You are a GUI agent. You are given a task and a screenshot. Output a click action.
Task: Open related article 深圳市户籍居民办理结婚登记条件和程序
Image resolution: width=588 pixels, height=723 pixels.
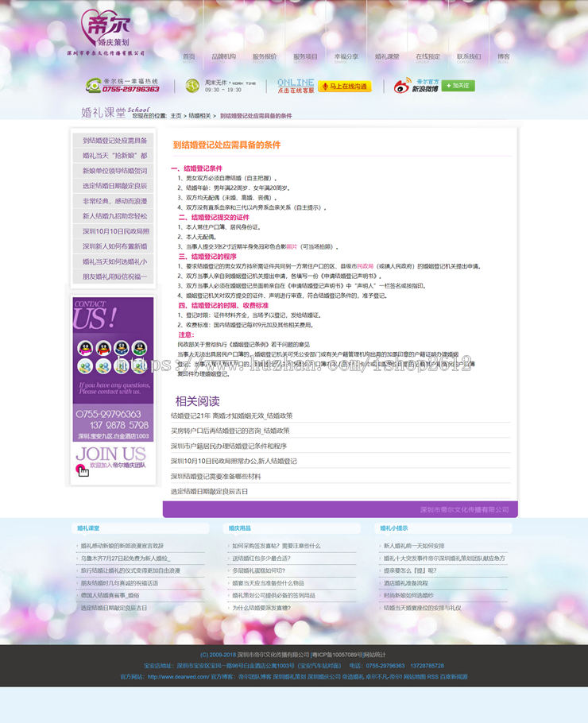point(229,446)
